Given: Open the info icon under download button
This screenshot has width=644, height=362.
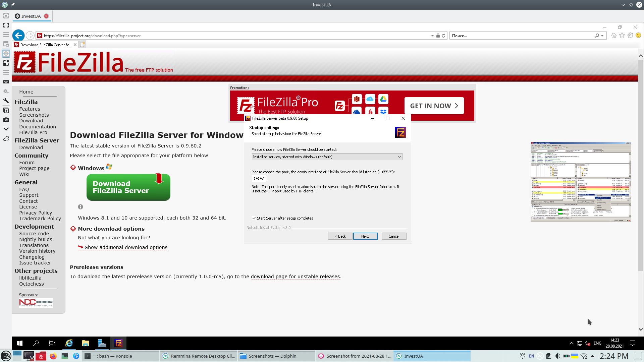Looking at the screenshot, I should click(80, 207).
